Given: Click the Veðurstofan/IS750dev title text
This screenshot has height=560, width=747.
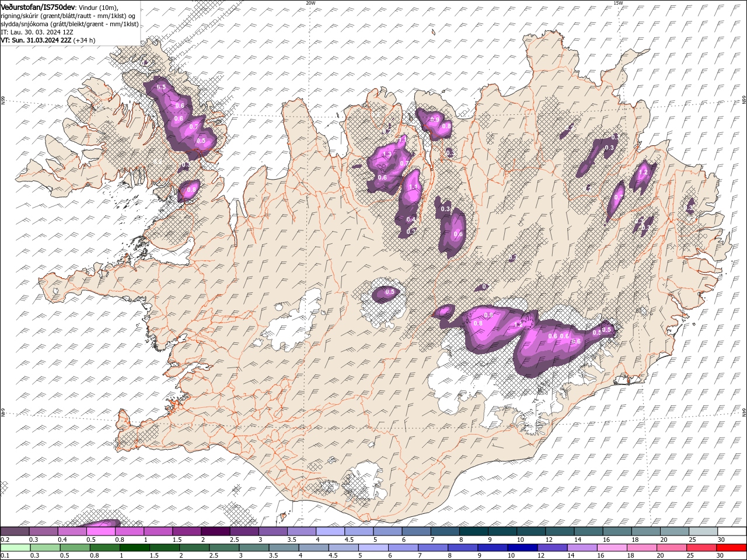Looking at the screenshot, I should pyautogui.click(x=38, y=6).
